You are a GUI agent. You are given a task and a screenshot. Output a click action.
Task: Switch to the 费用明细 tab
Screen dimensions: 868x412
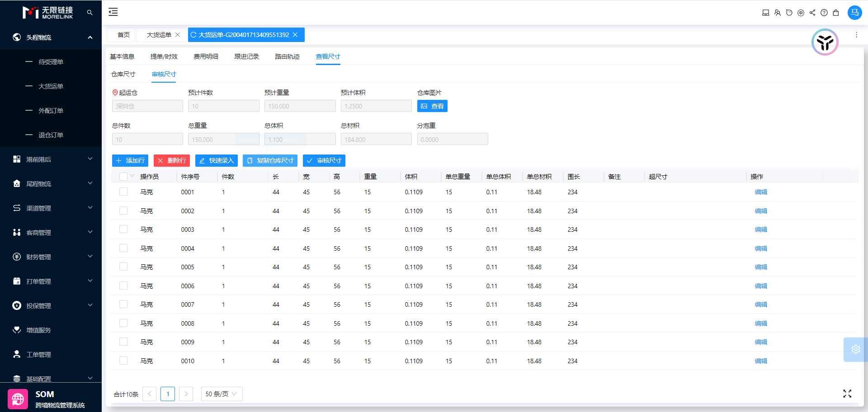pos(206,56)
